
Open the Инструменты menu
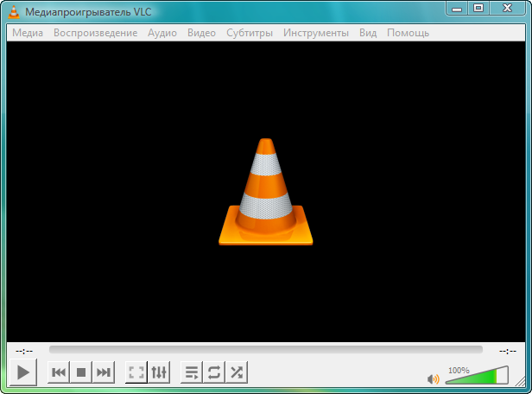click(x=316, y=33)
